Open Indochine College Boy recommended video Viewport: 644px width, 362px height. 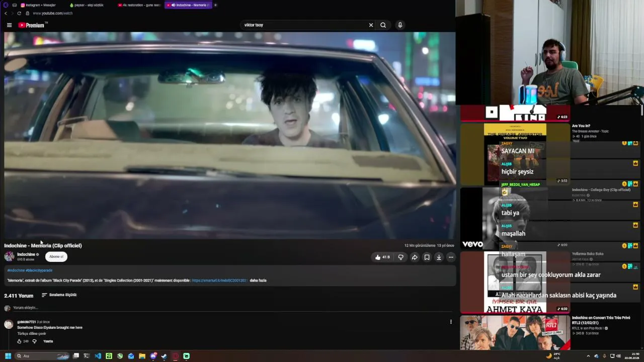click(x=601, y=190)
